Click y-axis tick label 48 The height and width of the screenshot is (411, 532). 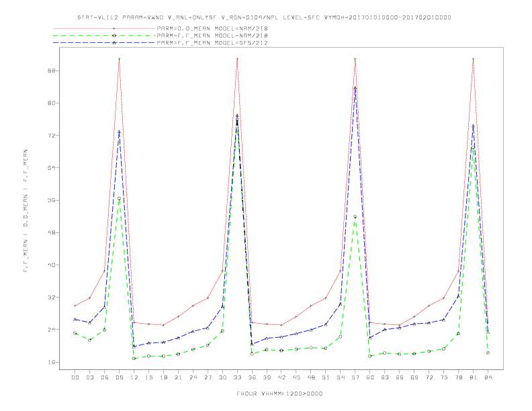coord(51,232)
